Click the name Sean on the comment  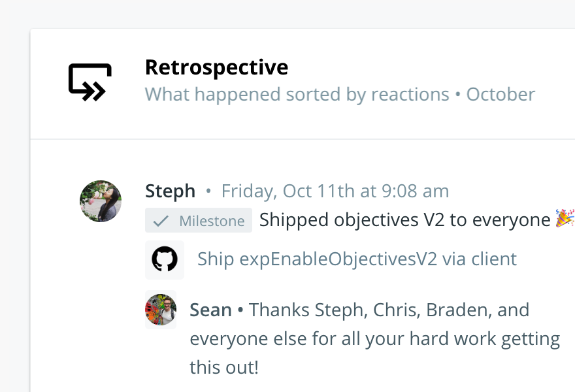[210, 310]
